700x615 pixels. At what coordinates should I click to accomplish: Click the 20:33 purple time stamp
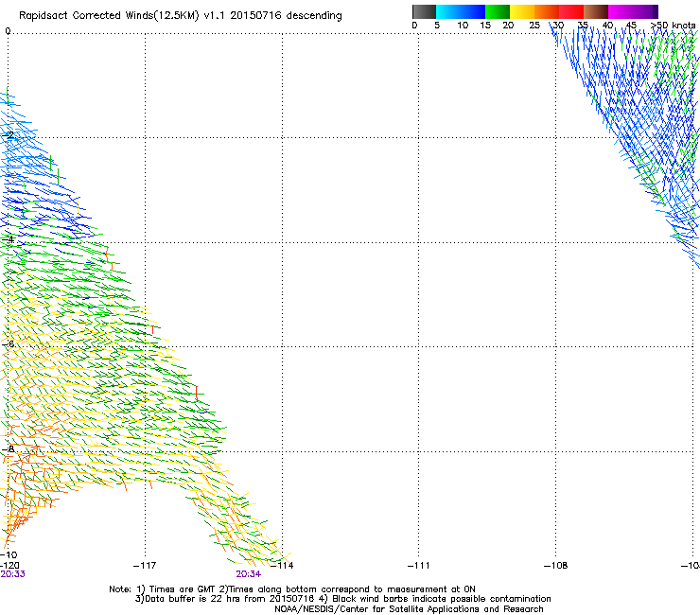(12, 574)
